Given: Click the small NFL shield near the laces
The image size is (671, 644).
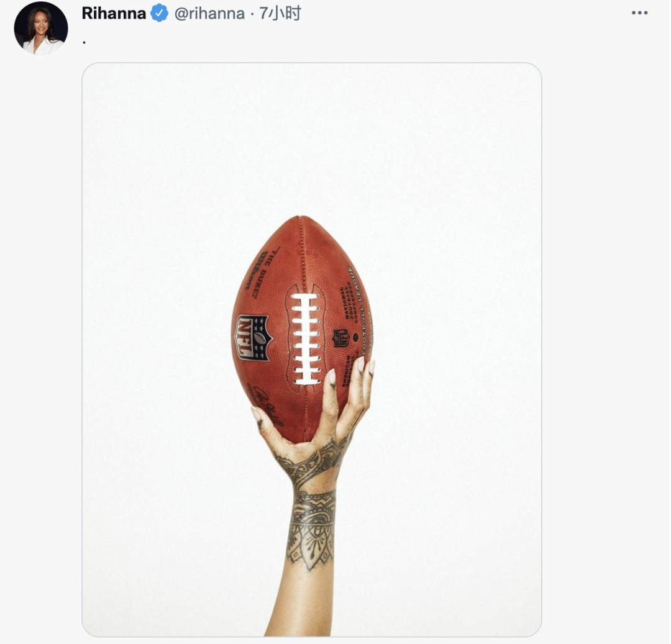Looking at the screenshot, I should tap(341, 338).
